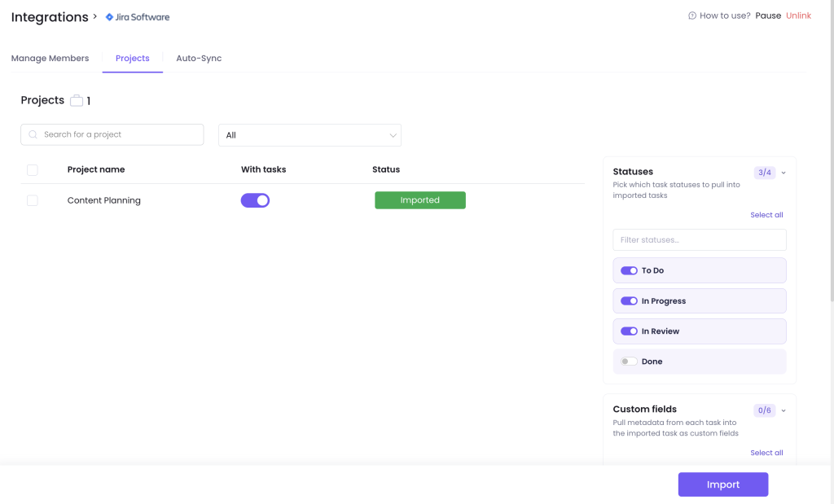Select the Projects tab
This screenshot has width=834, height=504.
pos(133,59)
